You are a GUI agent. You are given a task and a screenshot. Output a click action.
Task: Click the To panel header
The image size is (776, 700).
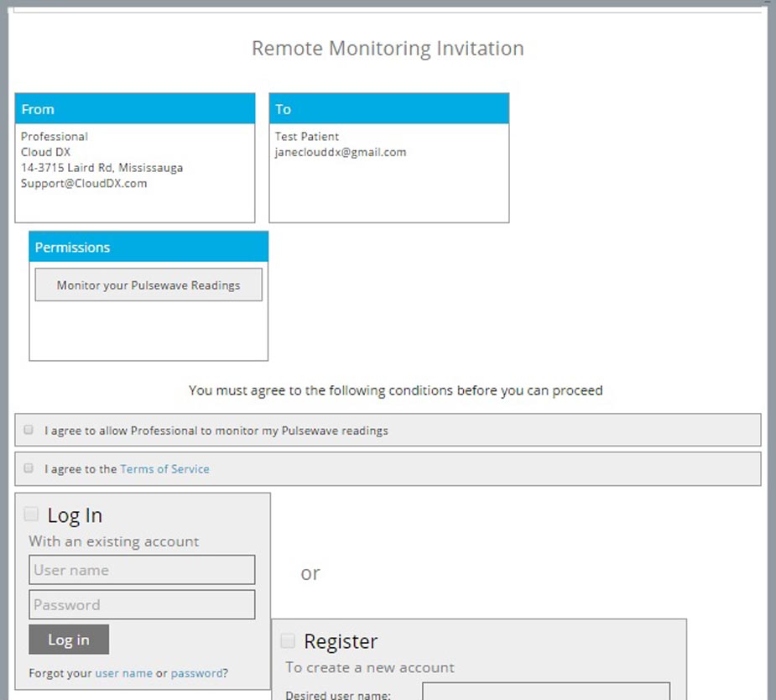pyautogui.click(x=389, y=109)
